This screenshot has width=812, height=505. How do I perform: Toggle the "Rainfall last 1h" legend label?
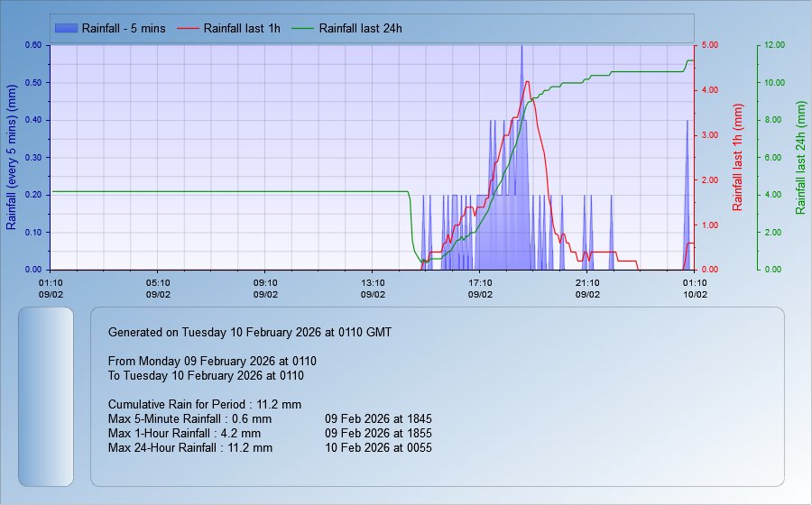pos(242,29)
